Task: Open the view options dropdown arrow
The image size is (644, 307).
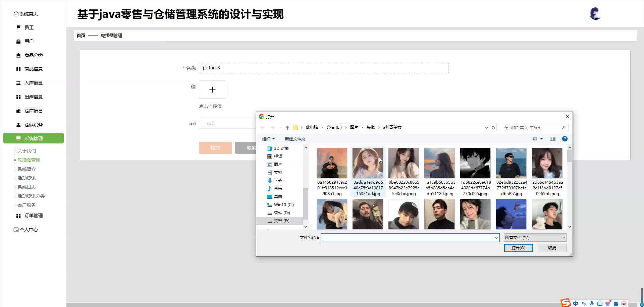Action: [541, 139]
